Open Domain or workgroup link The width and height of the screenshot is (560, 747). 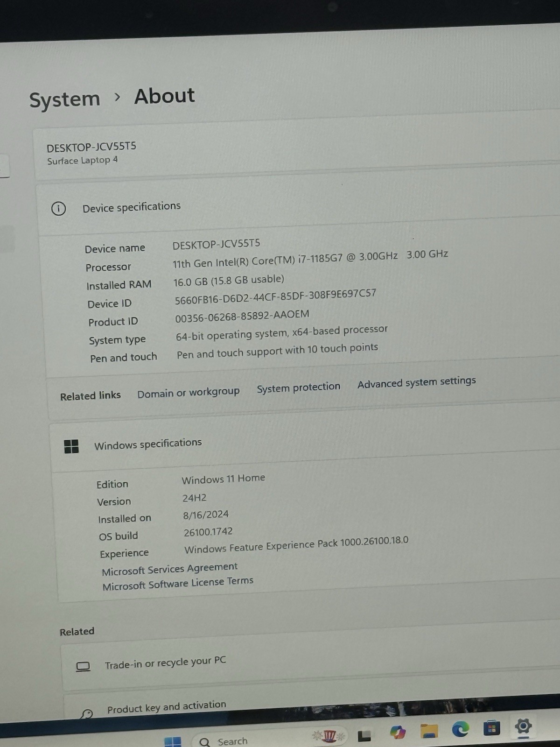tap(189, 393)
